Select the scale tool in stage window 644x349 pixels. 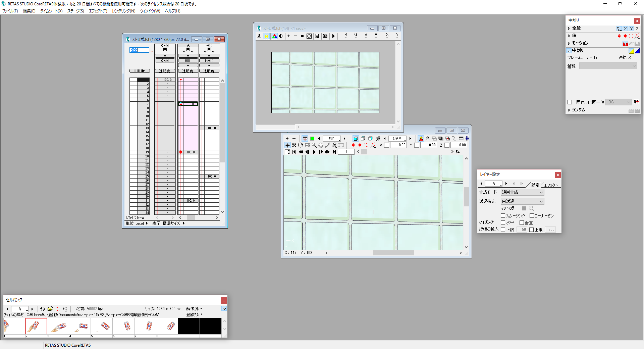click(294, 145)
